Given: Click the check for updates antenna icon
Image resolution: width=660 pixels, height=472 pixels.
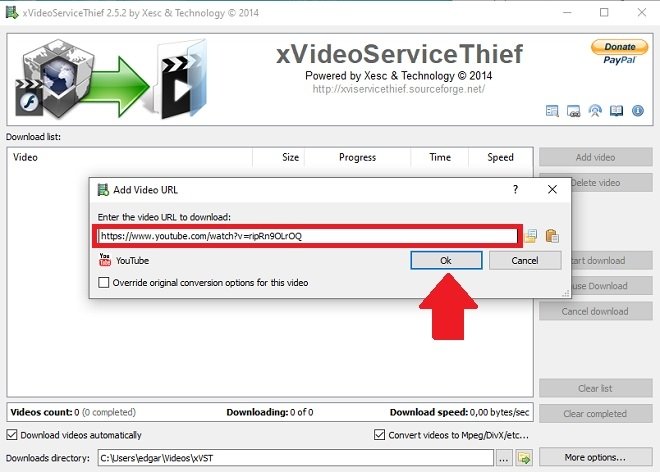Looking at the screenshot, I should click(x=595, y=111).
